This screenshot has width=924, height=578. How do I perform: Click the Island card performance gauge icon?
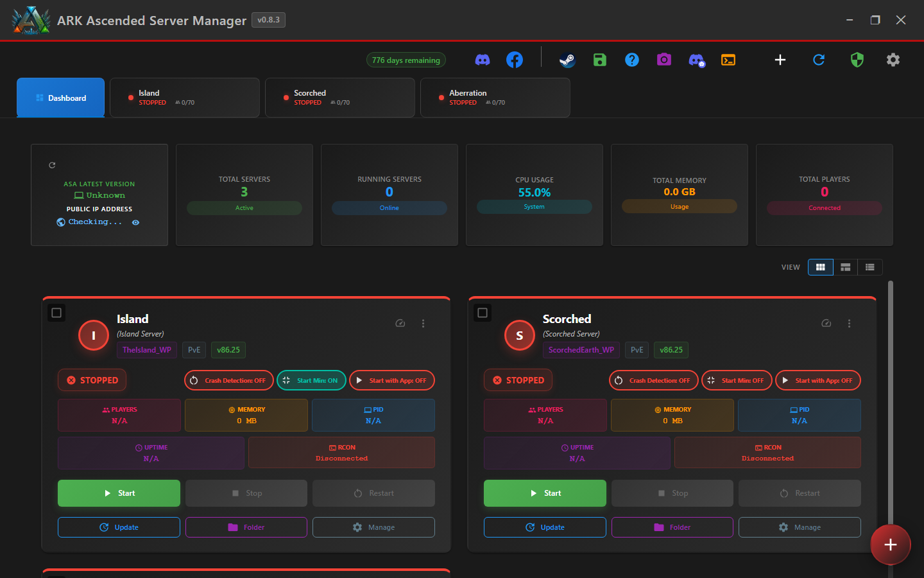point(400,323)
